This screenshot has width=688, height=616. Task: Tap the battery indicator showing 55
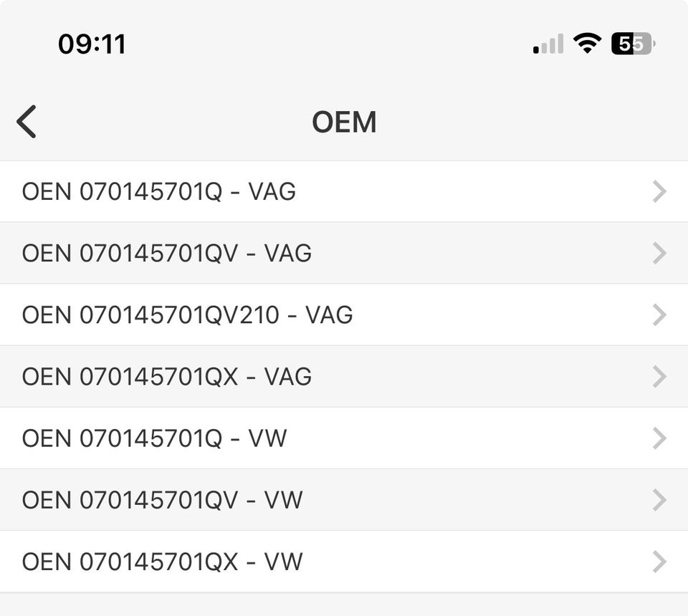(x=633, y=44)
